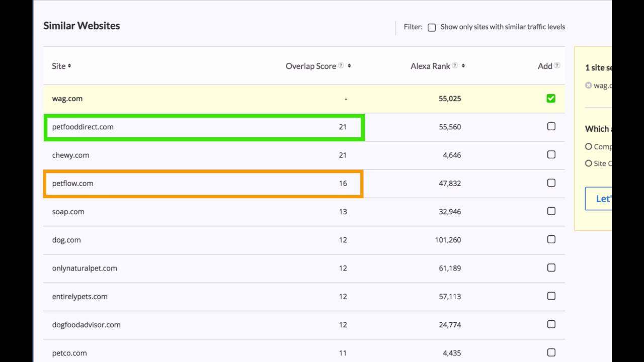
Task: Sort table by Site column arrows
Action: [69, 66]
